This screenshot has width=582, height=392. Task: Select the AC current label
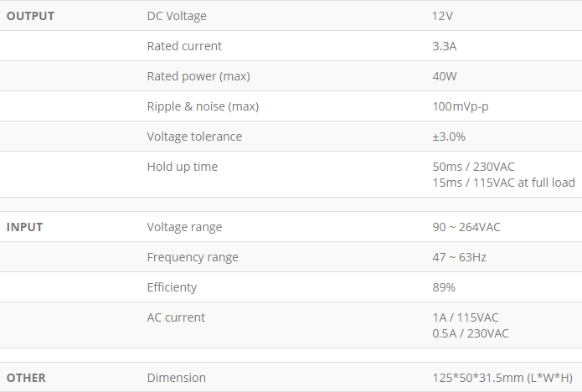(176, 317)
